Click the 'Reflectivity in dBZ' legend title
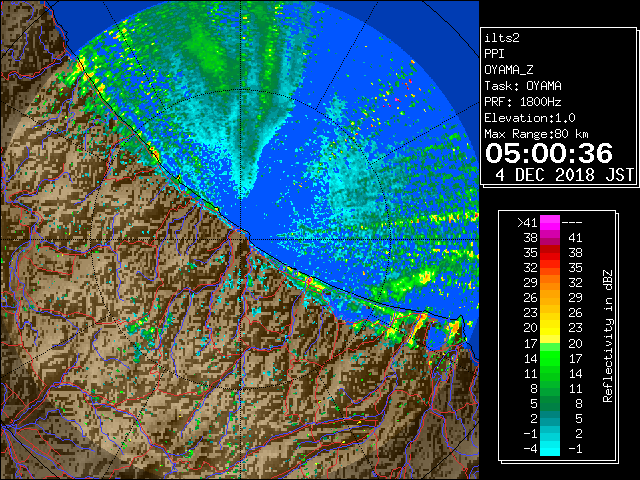The width and height of the screenshot is (640, 480). coord(607,336)
